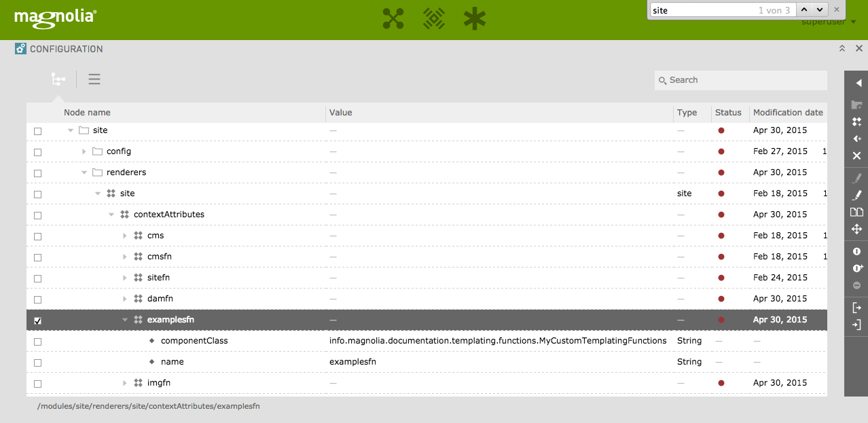Check the box for contextAttributes row
868x423 pixels.
pos(37,215)
